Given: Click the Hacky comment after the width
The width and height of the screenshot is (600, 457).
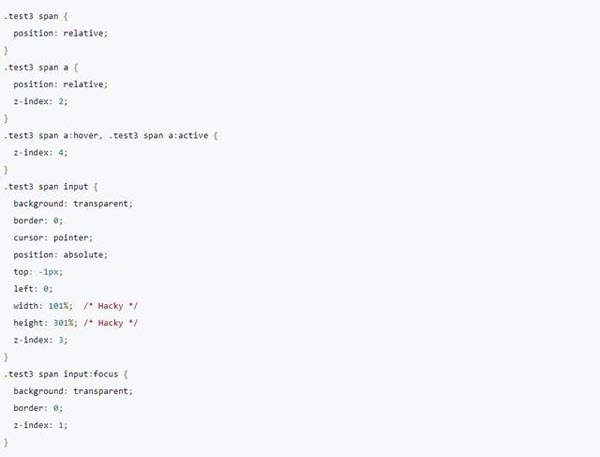Looking at the screenshot, I should (111, 306).
